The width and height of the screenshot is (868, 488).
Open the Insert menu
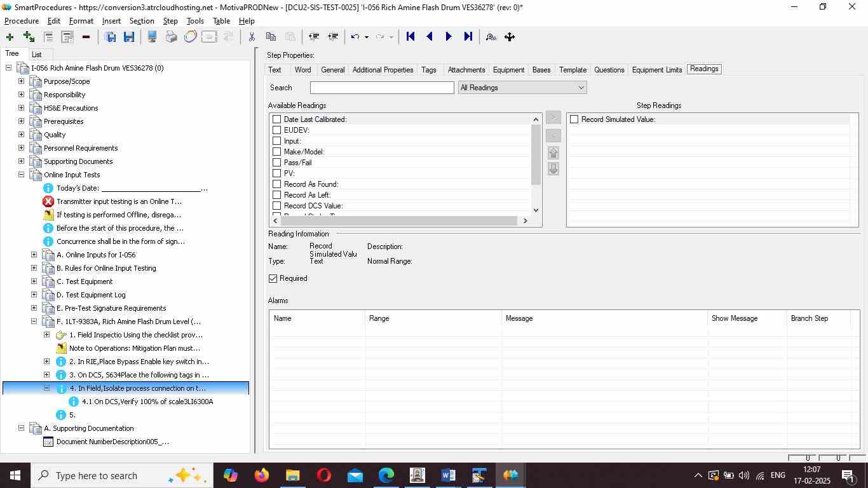111,21
